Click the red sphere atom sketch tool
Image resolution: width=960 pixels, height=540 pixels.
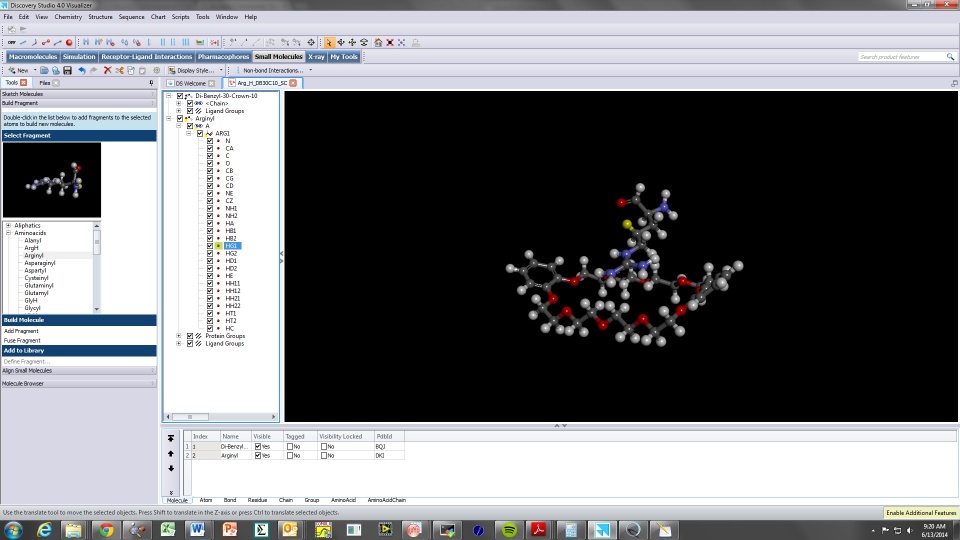[x=69, y=42]
